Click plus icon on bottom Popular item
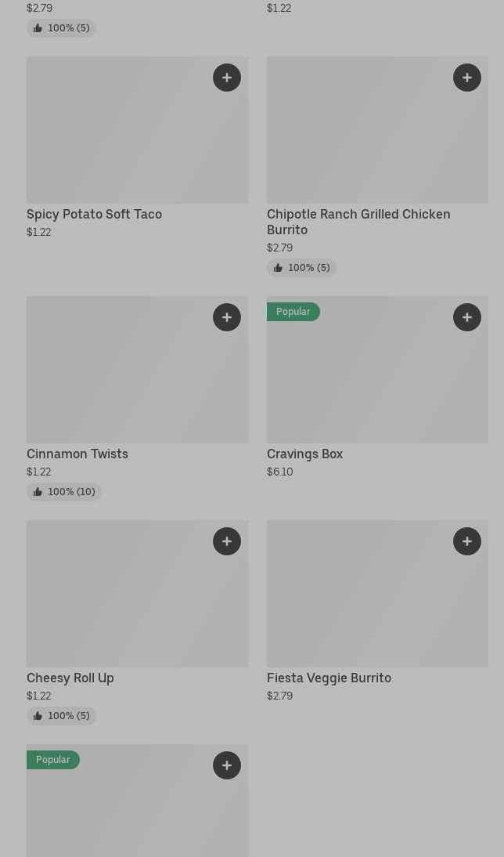This screenshot has width=504, height=857. [x=227, y=765]
